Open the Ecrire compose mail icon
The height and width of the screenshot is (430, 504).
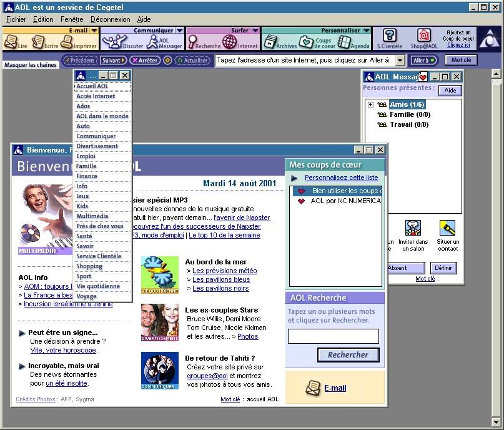[39, 42]
